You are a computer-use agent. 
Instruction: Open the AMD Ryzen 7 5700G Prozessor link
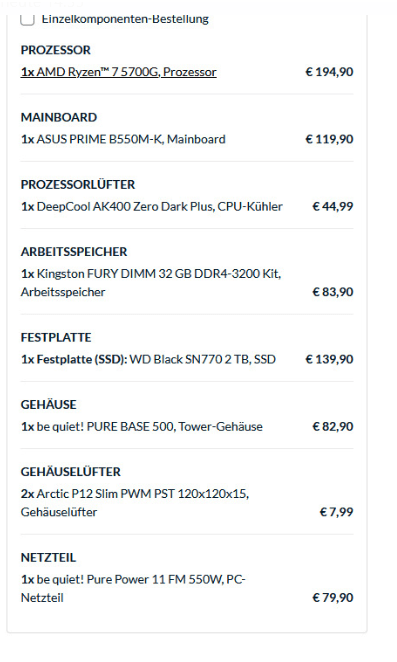119,72
